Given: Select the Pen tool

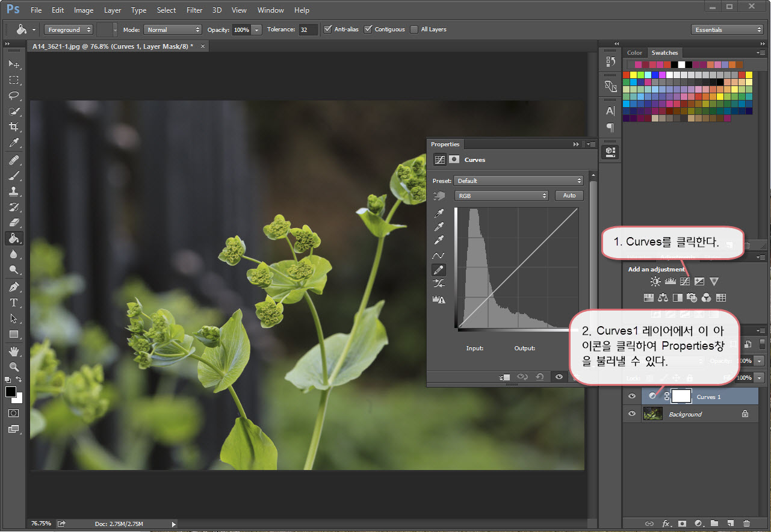Looking at the screenshot, I should 14,287.
